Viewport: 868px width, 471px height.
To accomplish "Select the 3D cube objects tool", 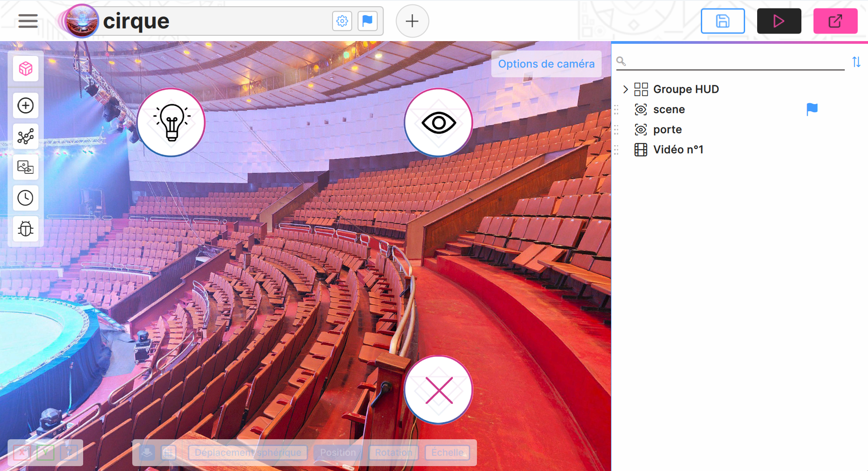I will coord(25,69).
